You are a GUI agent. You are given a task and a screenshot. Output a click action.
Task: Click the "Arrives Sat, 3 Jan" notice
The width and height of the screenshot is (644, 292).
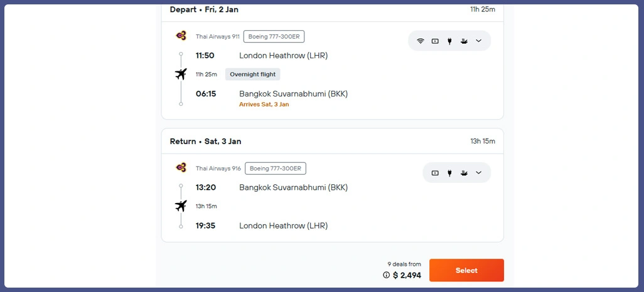(264, 105)
